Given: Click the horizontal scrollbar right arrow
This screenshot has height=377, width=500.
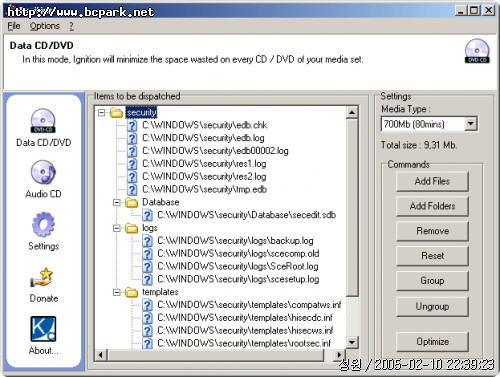Looking at the screenshot, I should (339, 355).
